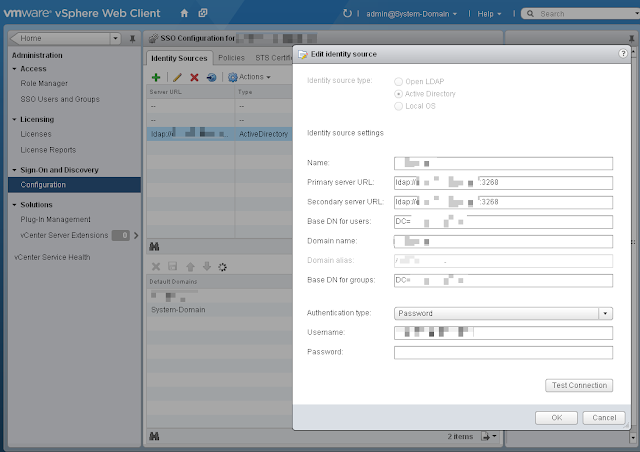
Task: Click Password input field
Action: (x=503, y=352)
